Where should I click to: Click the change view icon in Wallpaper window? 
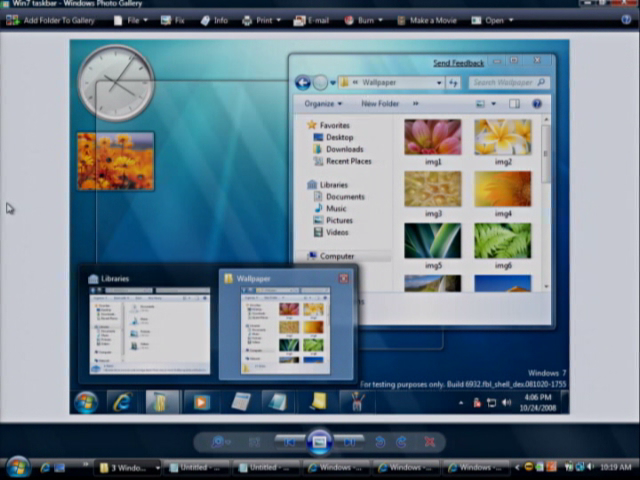click(x=480, y=104)
